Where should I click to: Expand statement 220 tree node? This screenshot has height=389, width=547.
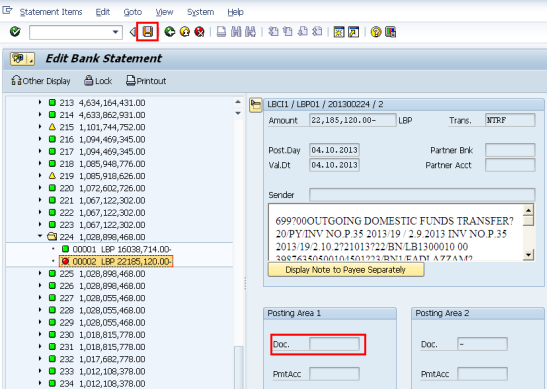click(40, 188)
